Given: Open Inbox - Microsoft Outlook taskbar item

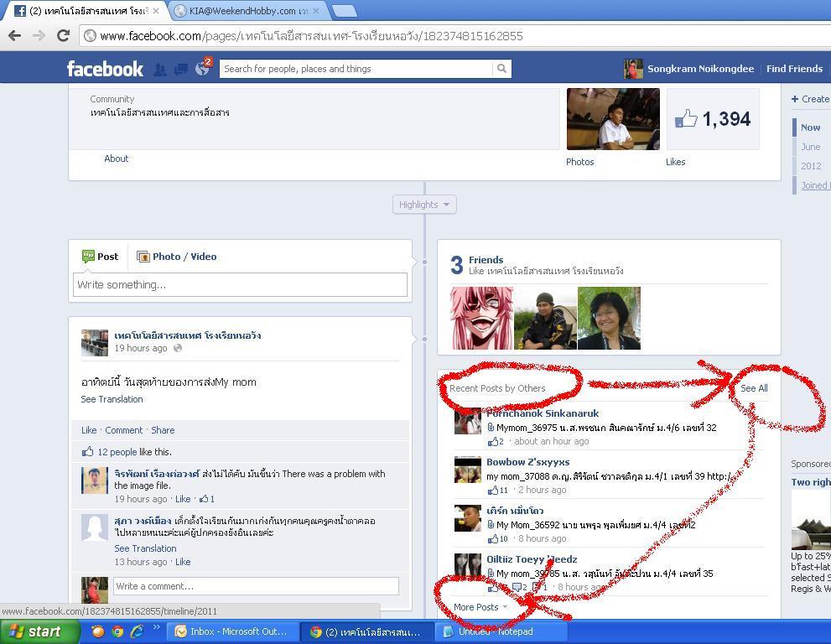Looking at the screenshot, I should click(x=232, y=631).
